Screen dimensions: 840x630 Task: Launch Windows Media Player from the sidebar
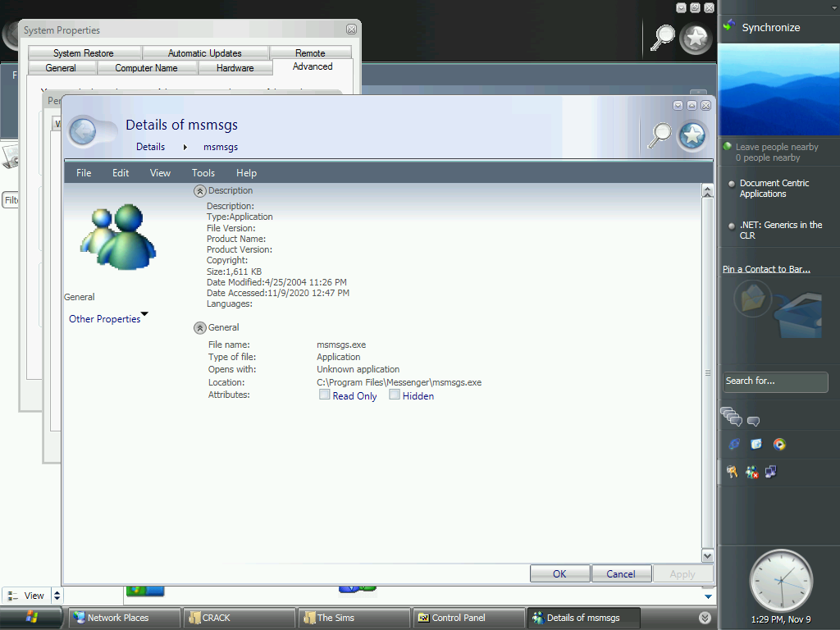click(x=779, y=444)
